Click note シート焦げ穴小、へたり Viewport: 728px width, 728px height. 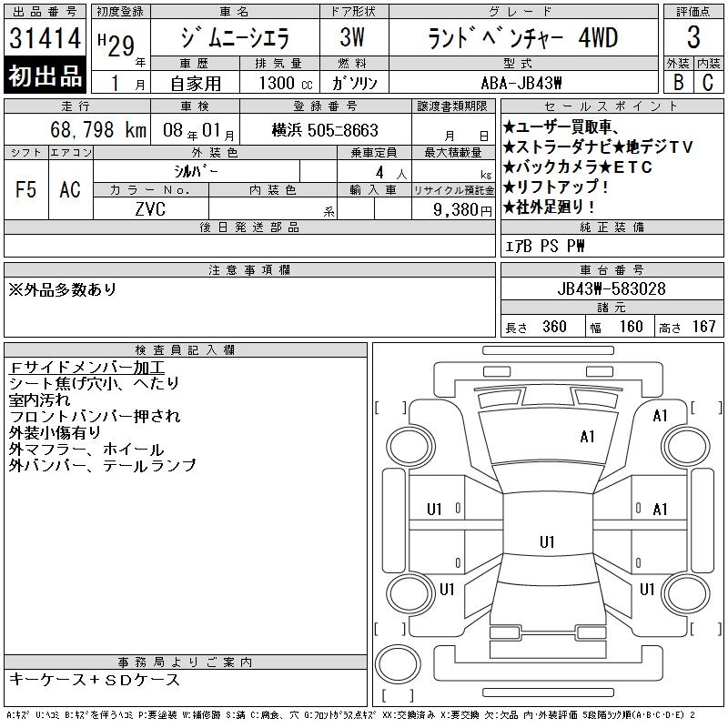(94, 383)
